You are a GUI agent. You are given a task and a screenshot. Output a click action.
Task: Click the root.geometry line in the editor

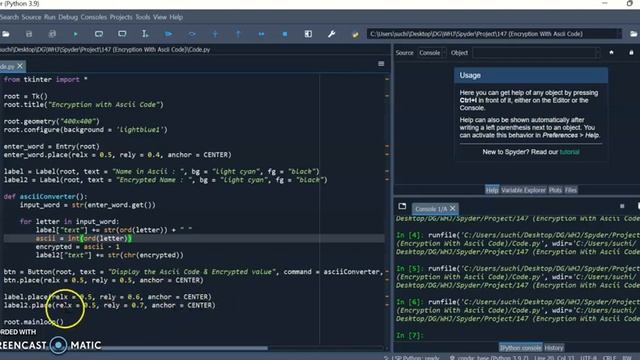point(51,121)
